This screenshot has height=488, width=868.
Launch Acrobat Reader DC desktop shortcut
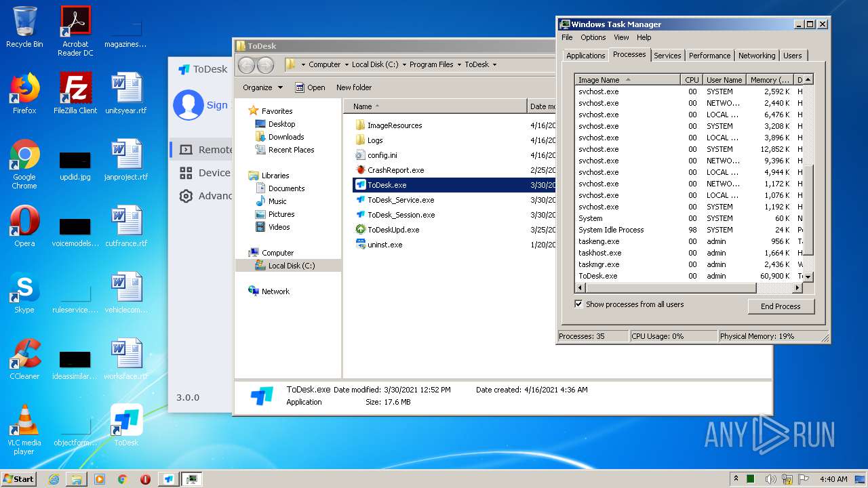pyautogui.click(x=75, y=30)
